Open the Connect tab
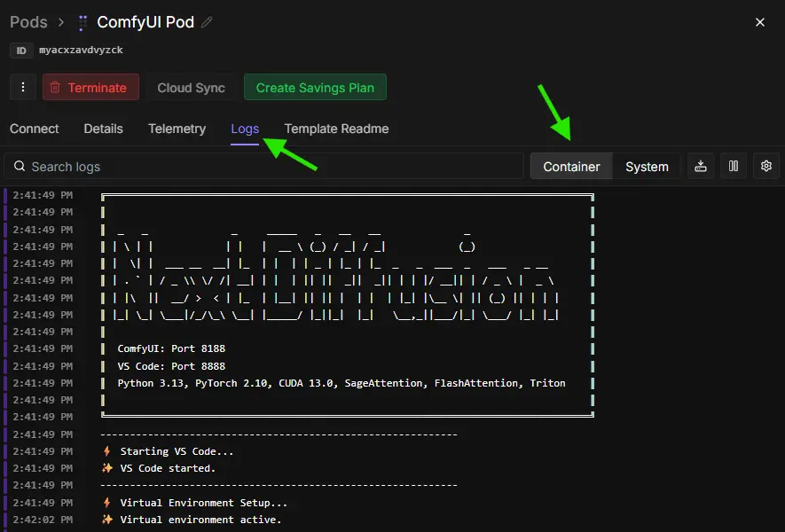Screen dimensions: 785x532 (x=35, y=129)
